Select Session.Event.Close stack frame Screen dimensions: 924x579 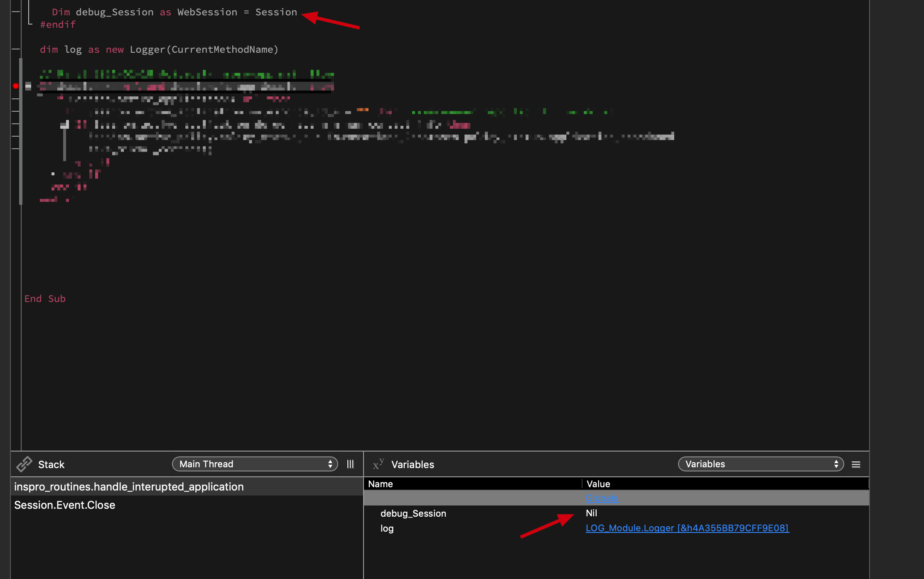[x=65, y=505]
